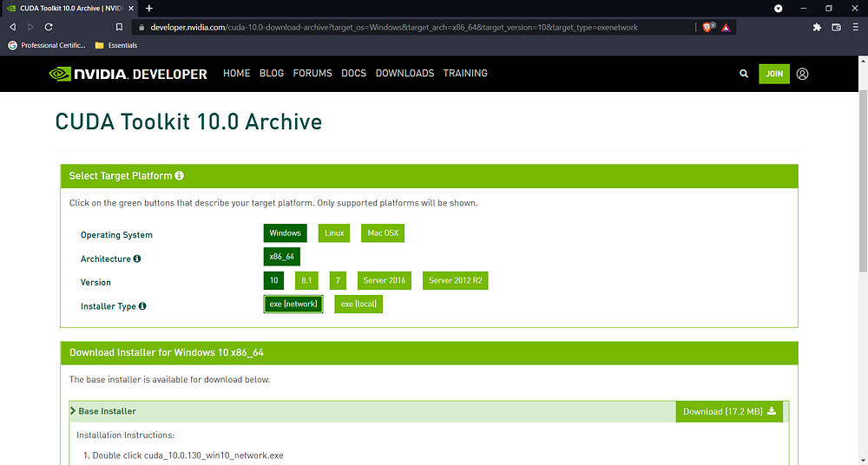This screenshot has height=465, width=868.
Task: Open FORUMS in the NVIDIA nav
Action: pos(312,73)
